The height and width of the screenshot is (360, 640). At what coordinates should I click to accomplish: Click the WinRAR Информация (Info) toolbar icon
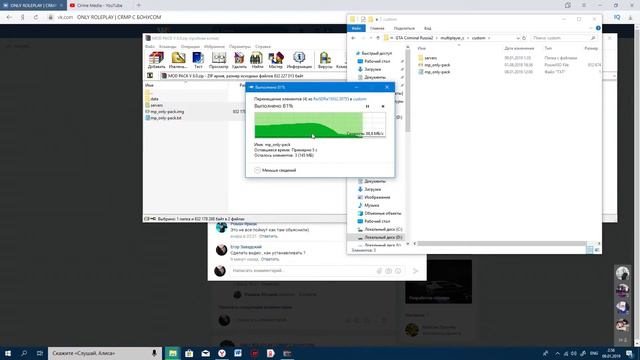point(299,60)
